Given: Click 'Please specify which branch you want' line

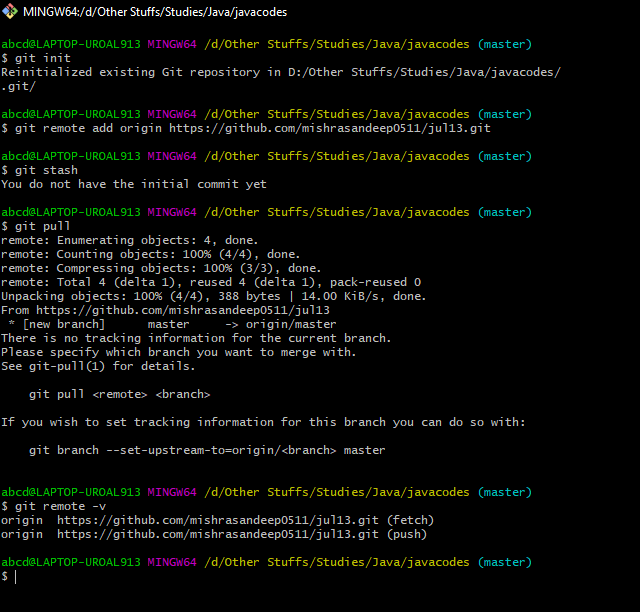Looking at the screenshot, I should point(179,352).
